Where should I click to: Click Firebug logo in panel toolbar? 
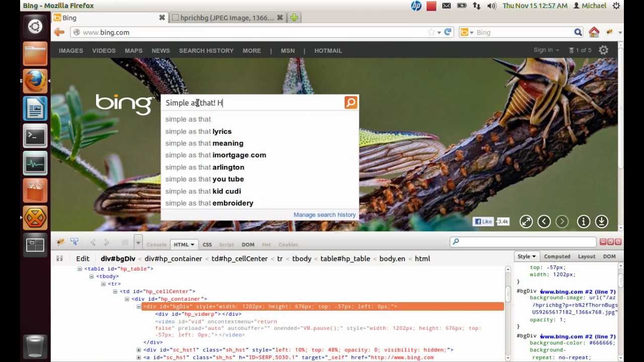(x=60, y=242)
